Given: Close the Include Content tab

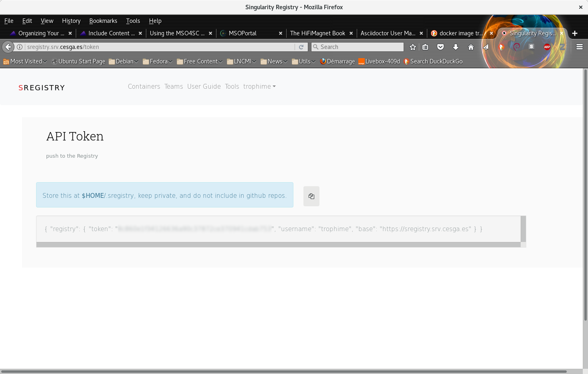Looking at the screenshot, I should pyautogui.click(x=140, y=33).
